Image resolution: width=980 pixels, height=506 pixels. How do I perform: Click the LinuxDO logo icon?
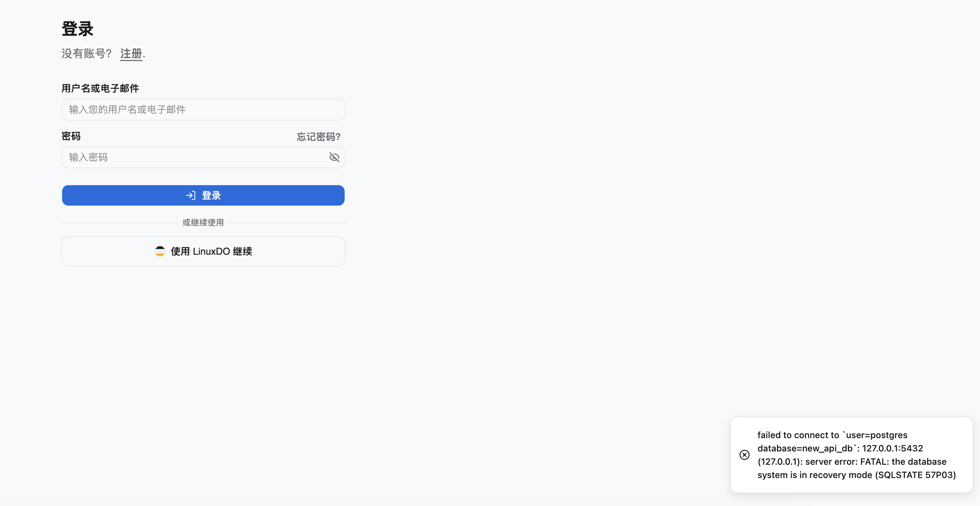160,251
